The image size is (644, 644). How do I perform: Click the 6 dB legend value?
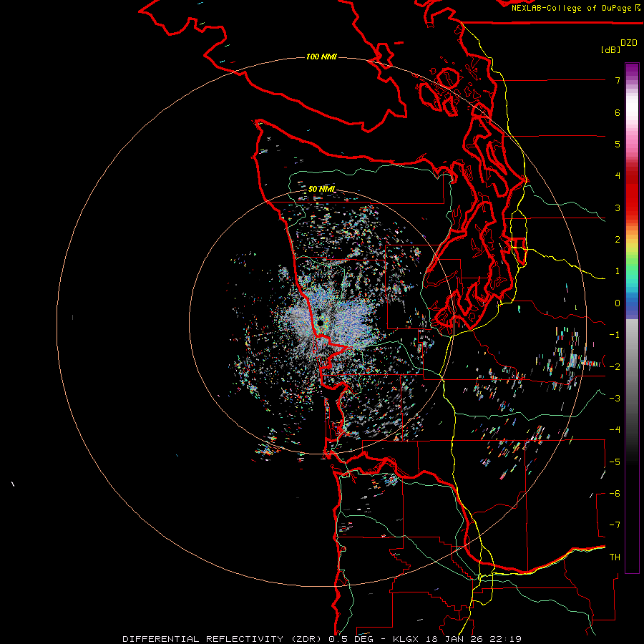point(618,112)
